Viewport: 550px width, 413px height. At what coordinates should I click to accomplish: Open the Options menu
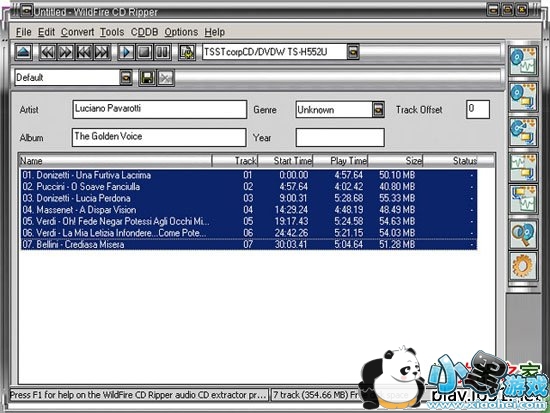(x=181, y=32)
